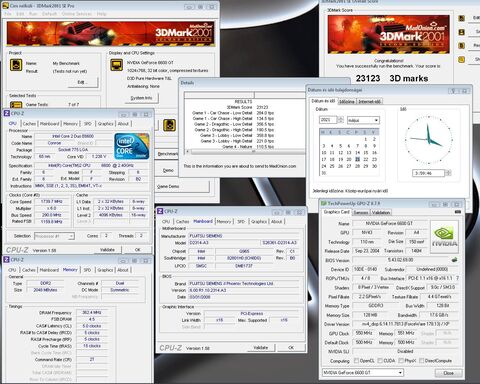480x384 pixels.
Task: Click the year field in Date and Time dialog
Action: pos(328,120)
